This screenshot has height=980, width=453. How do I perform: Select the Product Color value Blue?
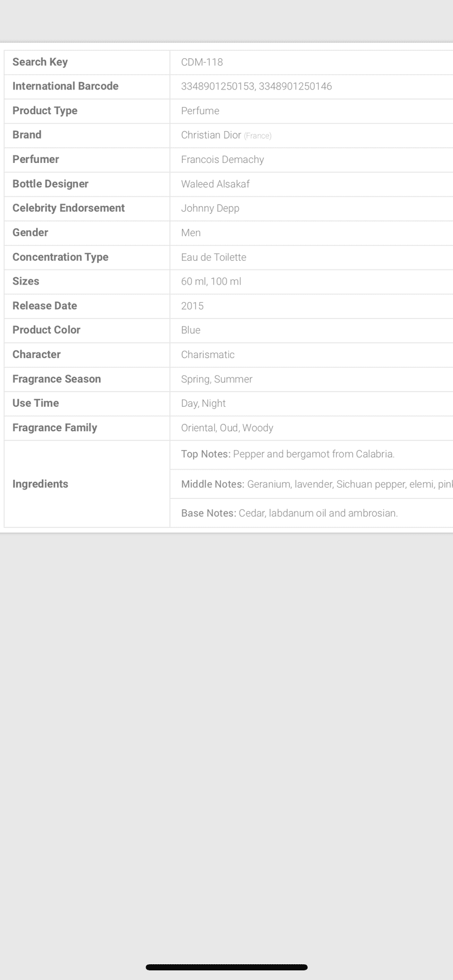click(191, 330)
